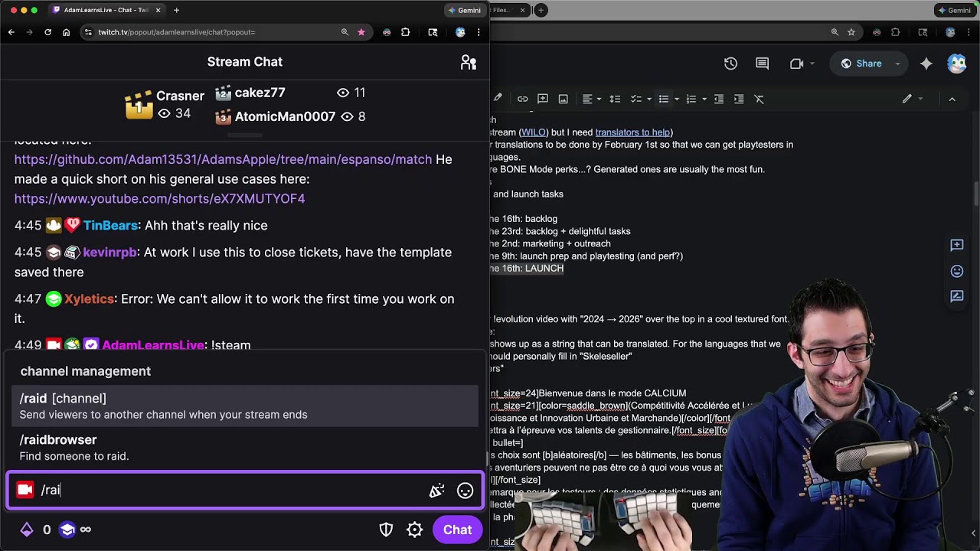Open the text alignment dropdown in Docs
Screen dimensions: 980x551
592,99
